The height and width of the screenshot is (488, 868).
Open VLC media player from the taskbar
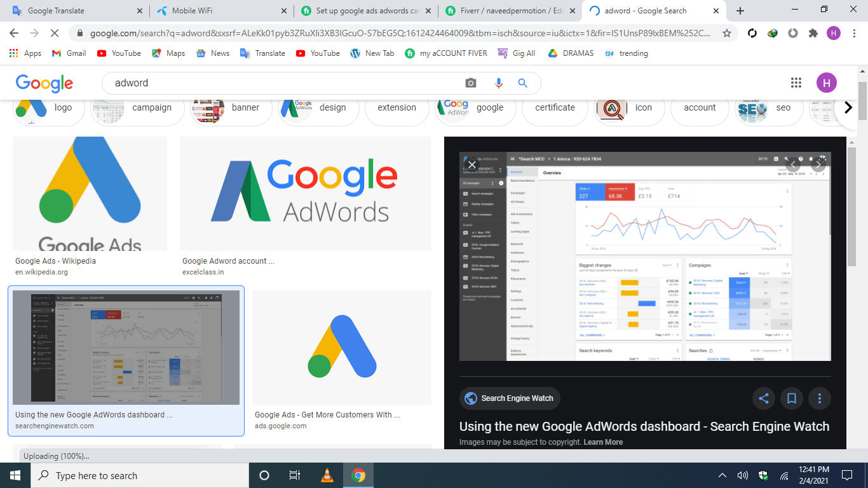point(328,475)
